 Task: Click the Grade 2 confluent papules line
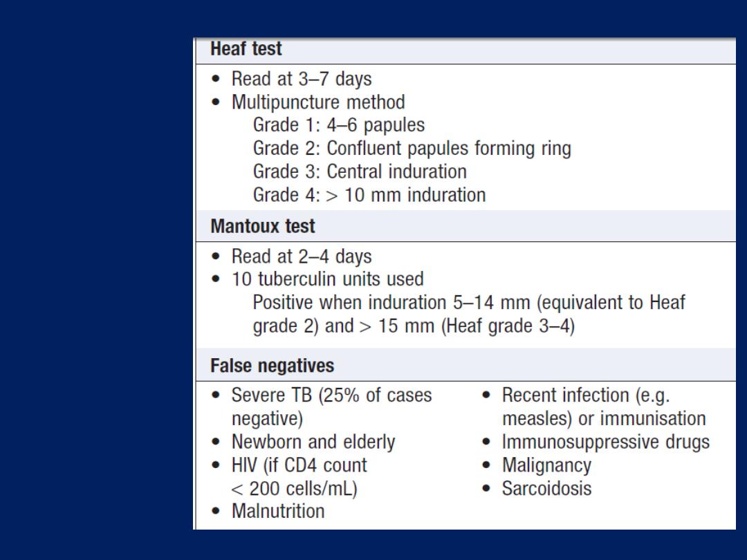[x=412, y=149]
